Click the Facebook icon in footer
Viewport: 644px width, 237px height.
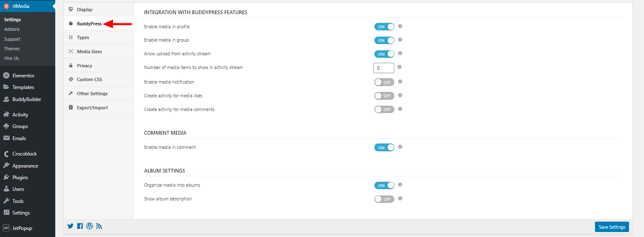click(x=80, y=226)
